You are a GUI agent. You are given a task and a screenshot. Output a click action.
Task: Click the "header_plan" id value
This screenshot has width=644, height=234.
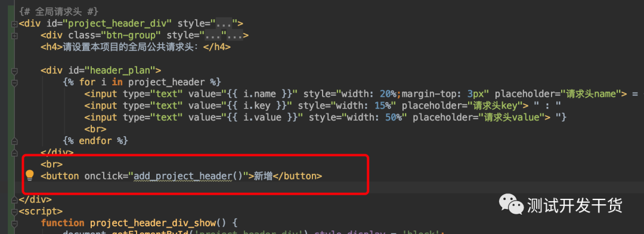coord(120,70)
